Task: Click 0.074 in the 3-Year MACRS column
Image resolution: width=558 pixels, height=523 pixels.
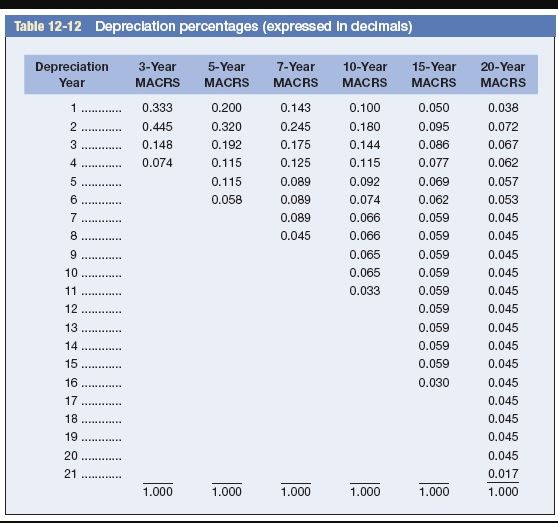Action: click(157, 163)
